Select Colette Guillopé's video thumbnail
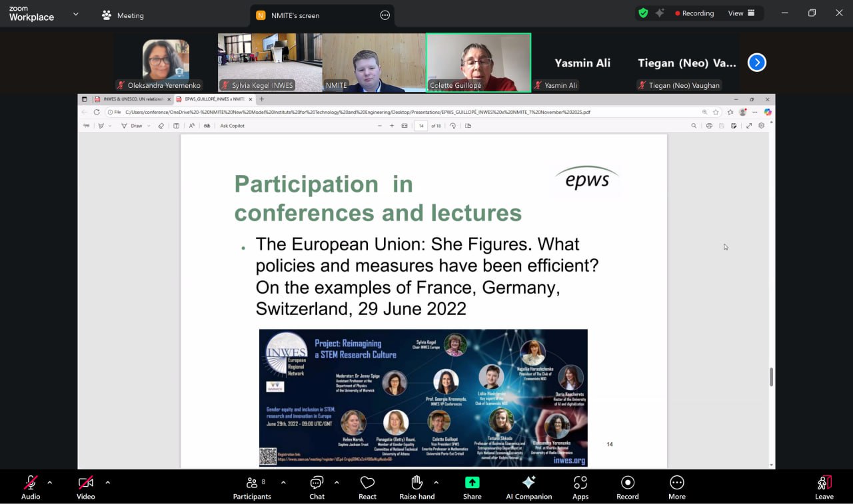 tap(478, 63)
